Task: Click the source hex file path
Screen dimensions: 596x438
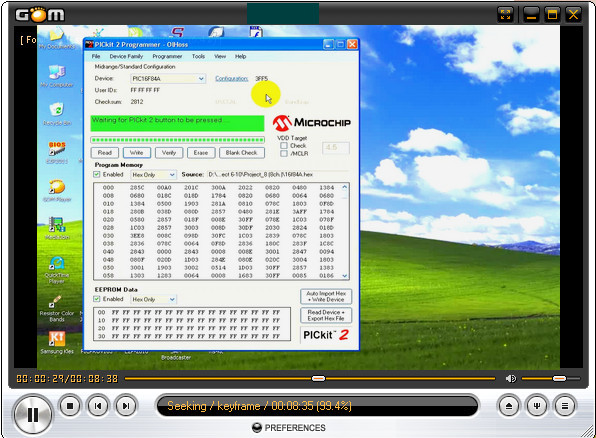Action: (x=260, y=175)
